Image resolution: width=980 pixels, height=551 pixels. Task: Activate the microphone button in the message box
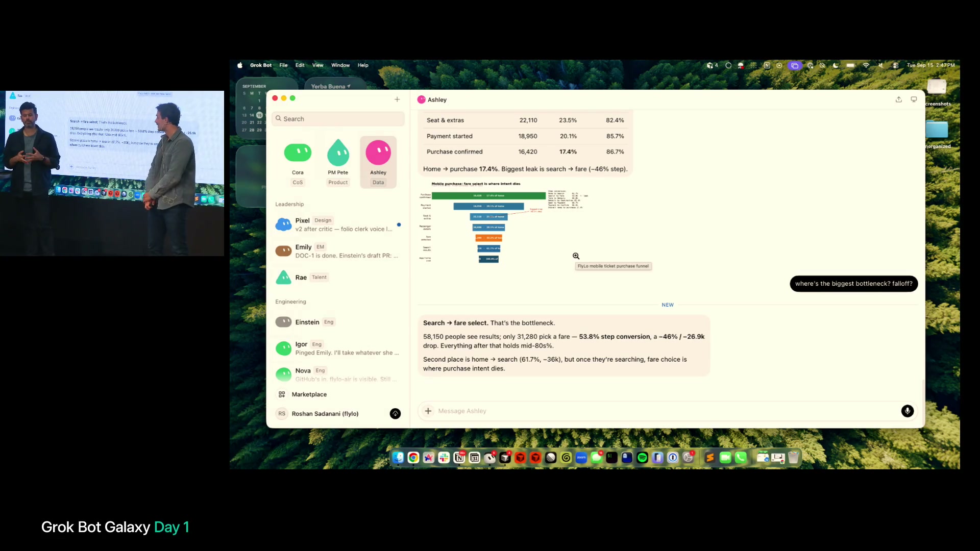(907, 411)
